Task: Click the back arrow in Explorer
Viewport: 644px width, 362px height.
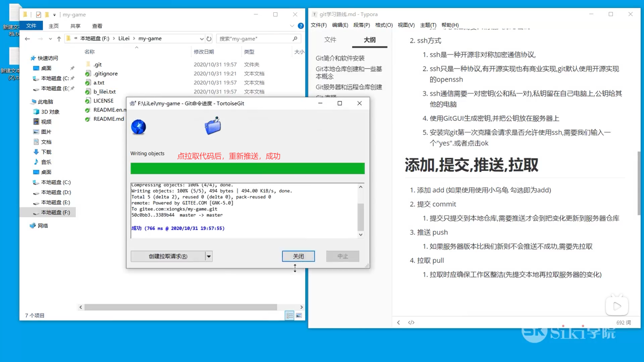Action: click(x=28, y=39)
